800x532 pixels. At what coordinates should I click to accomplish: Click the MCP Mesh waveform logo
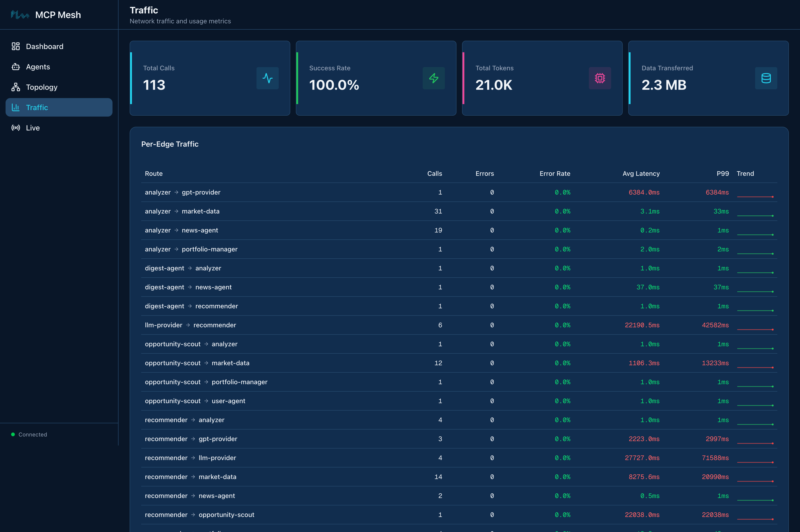pyautogui.click(x=20, y=15)
